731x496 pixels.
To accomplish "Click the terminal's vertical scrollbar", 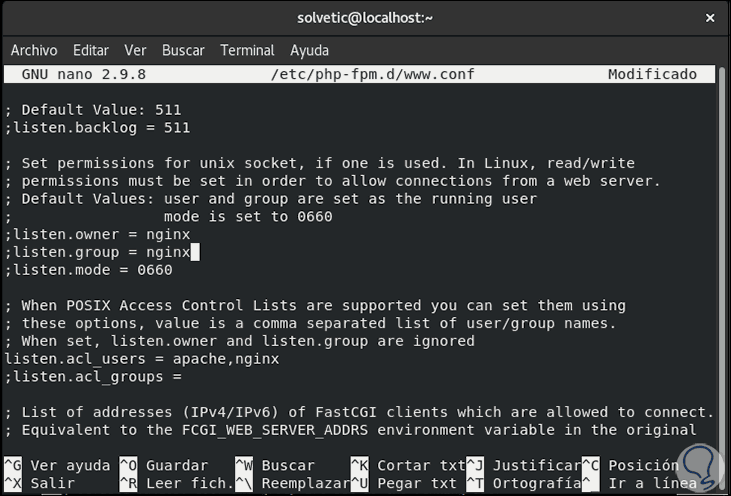I will (723, 260).
